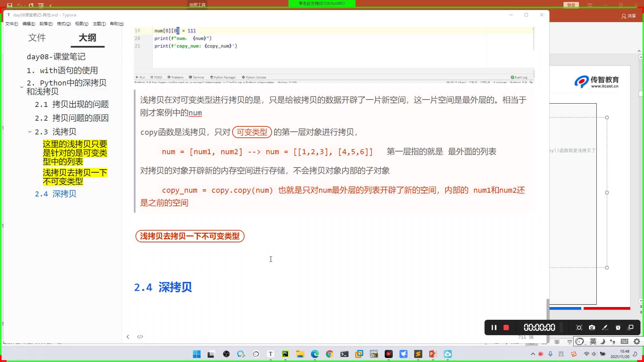Open the terminal from the taskbar
The width and height of the screenshot is (644, 362).
click(x=344, y=354)
